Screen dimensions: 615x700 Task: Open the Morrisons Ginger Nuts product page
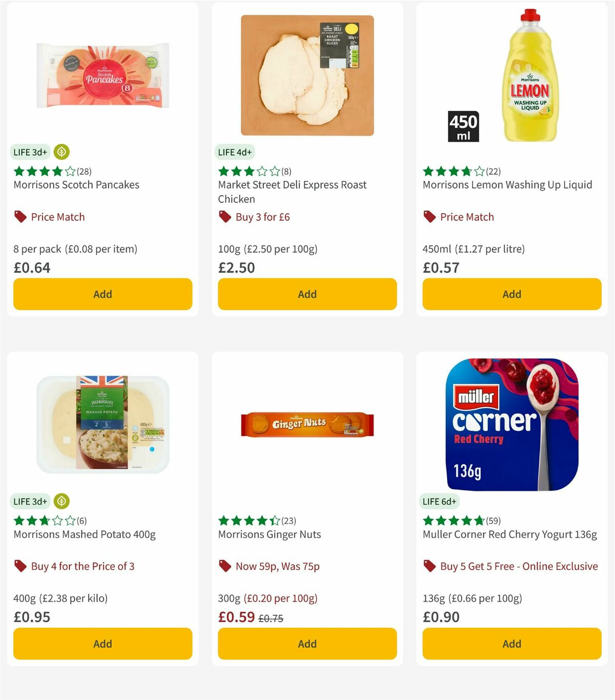(x=269, y=534)
